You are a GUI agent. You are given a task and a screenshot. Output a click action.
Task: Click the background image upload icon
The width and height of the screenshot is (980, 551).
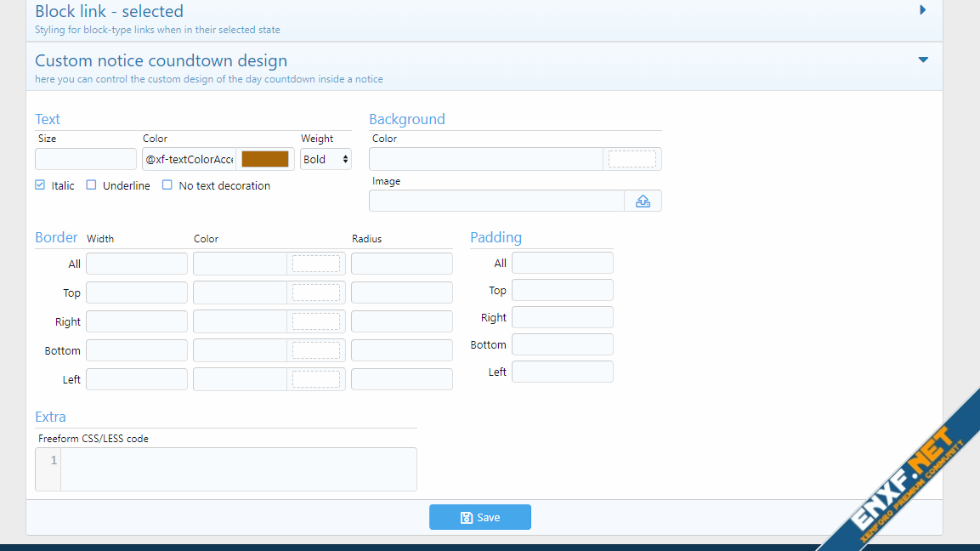click(643, 201)
